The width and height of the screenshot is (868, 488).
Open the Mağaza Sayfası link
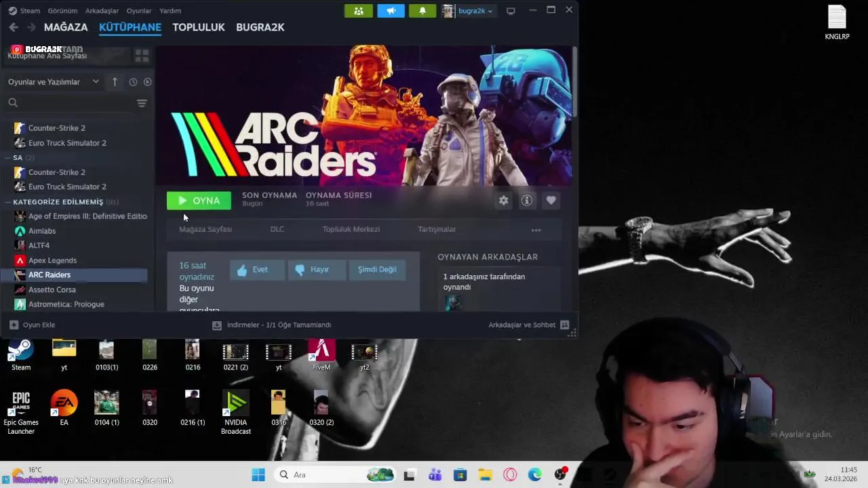[x=205, y=230]
